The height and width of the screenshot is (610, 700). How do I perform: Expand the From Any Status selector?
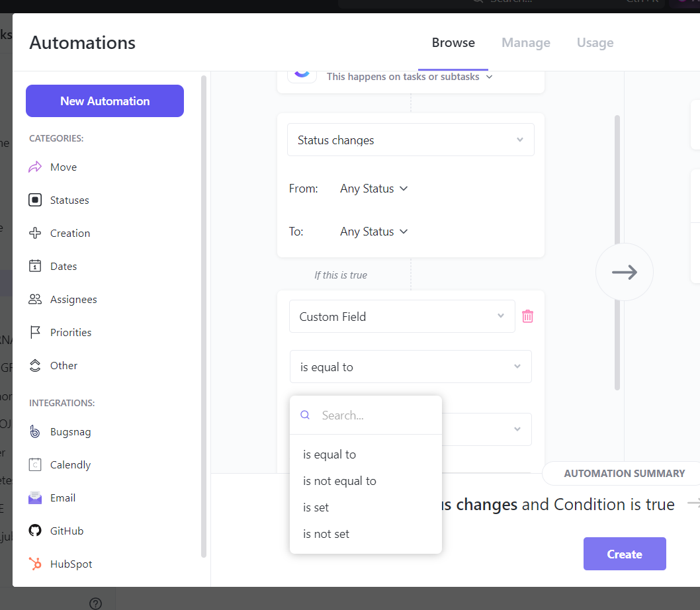pos(374,189)
